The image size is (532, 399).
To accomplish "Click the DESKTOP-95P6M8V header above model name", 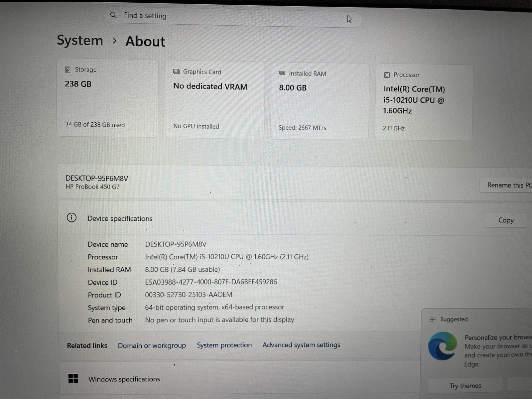I will tap(97, 178).
